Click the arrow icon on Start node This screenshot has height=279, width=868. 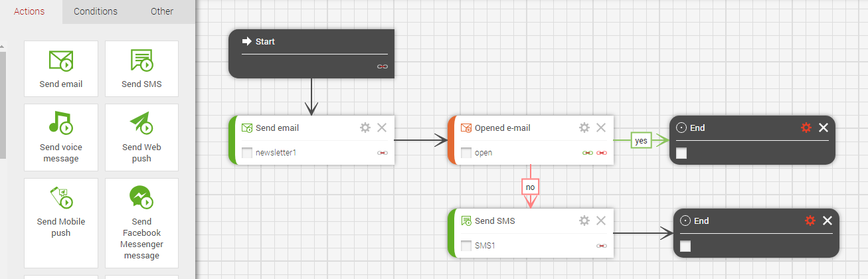pos(246,41)
